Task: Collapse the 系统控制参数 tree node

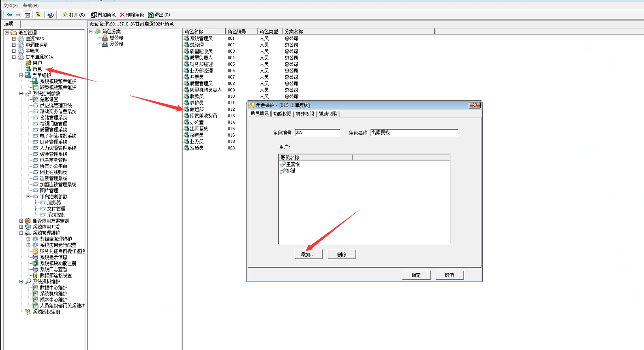Action: pos(21,93)
